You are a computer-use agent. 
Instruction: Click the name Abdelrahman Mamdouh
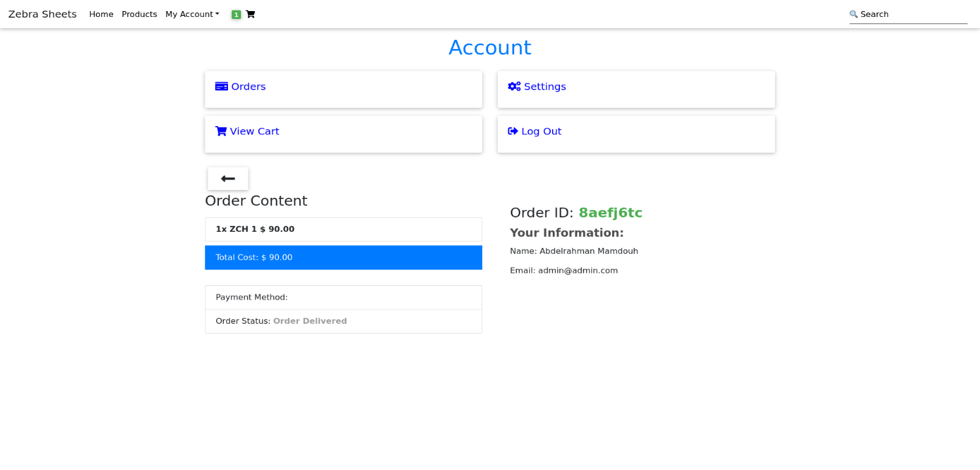(x=589, y=251)
